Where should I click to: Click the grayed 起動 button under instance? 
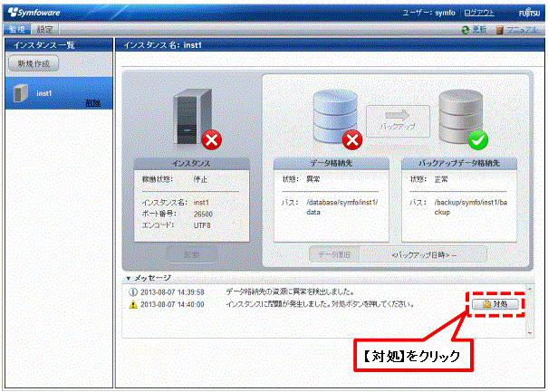[x=191, y=254]
